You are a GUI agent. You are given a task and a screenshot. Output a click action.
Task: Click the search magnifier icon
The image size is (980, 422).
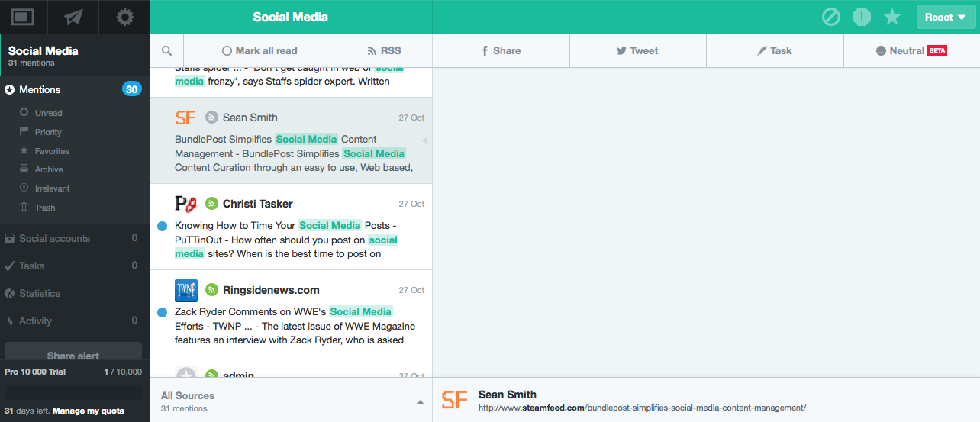[167, 51]
